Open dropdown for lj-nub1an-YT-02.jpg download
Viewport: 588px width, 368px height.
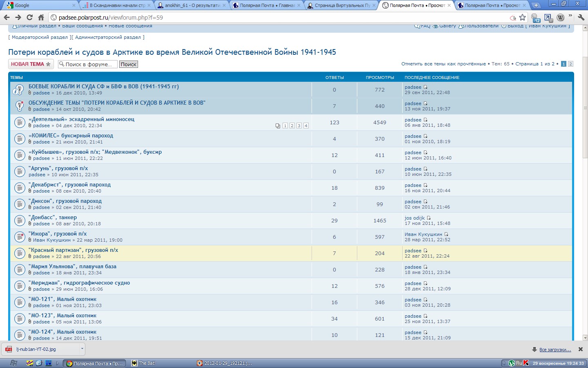[82, 349]
